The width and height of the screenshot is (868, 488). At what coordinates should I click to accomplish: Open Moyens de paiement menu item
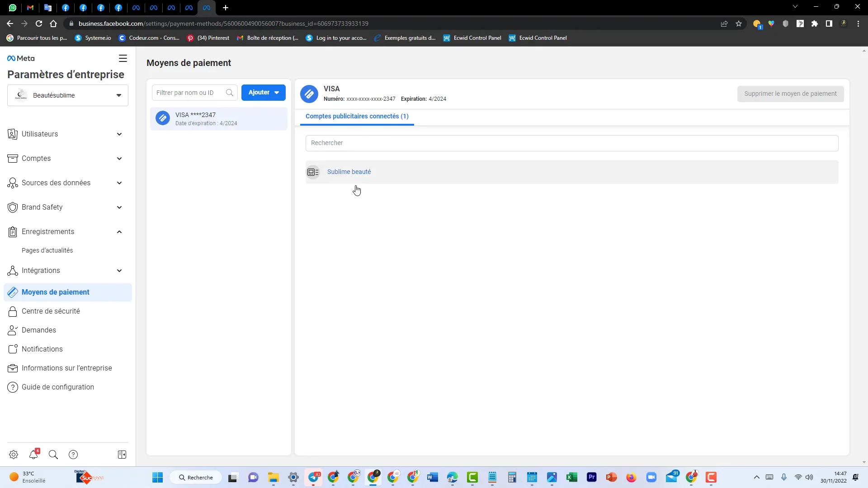pos(68,292)
